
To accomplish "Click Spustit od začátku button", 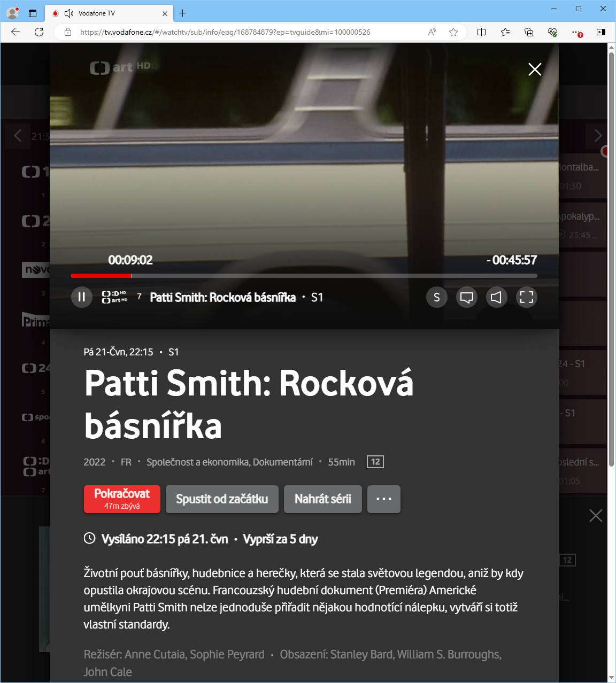I will coord(222,499).
